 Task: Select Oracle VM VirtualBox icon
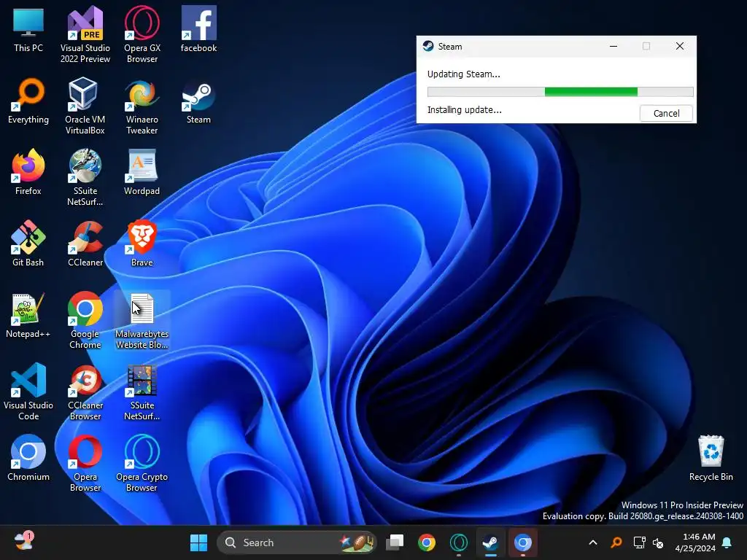point(85,106)
